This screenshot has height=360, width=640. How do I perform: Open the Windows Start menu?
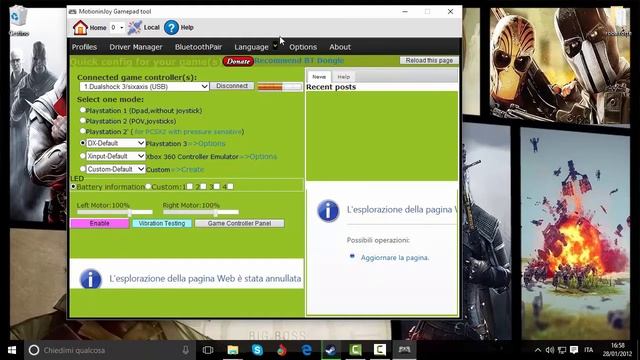12,350
